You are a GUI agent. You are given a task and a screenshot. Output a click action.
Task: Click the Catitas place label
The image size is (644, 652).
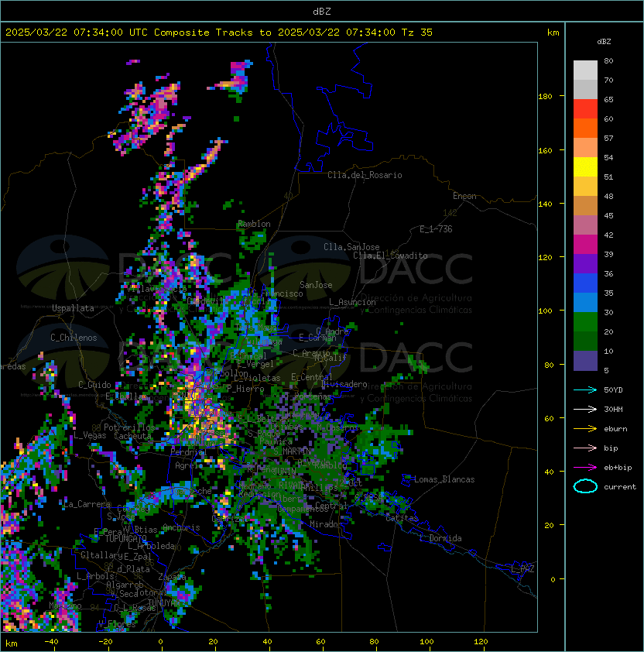click(x=402, y=518)
